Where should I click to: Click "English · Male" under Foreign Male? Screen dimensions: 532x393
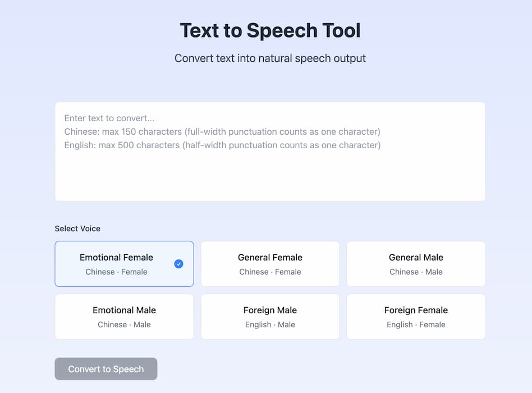click(x=270, y=325)
